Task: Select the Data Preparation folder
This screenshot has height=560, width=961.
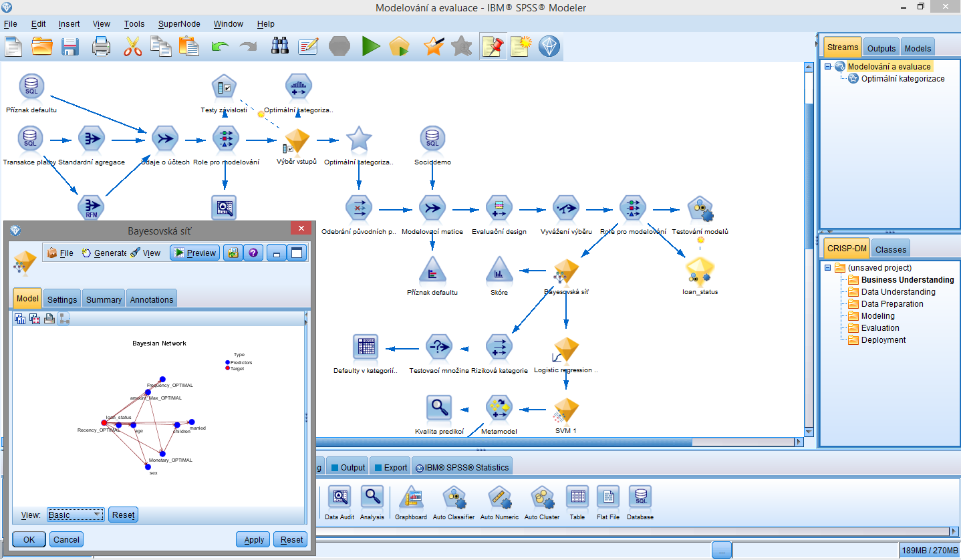Action: [892, 304]
